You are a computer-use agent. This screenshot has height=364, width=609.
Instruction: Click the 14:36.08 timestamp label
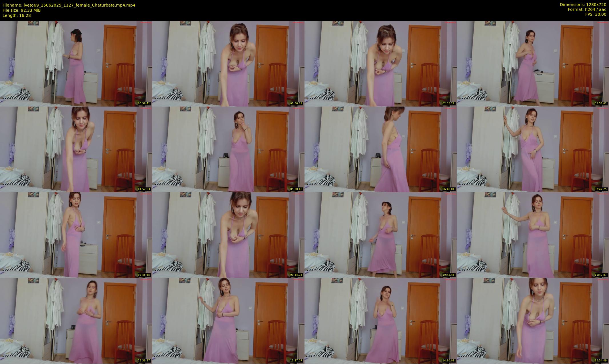pyautogui.click(x=448, y=360)
